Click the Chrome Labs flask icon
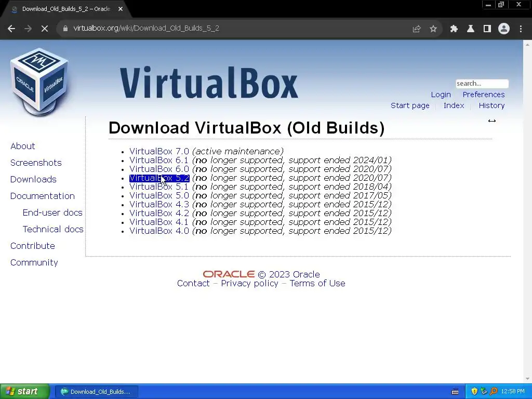This screenshot has height=399, width=532. click(470, 29)
